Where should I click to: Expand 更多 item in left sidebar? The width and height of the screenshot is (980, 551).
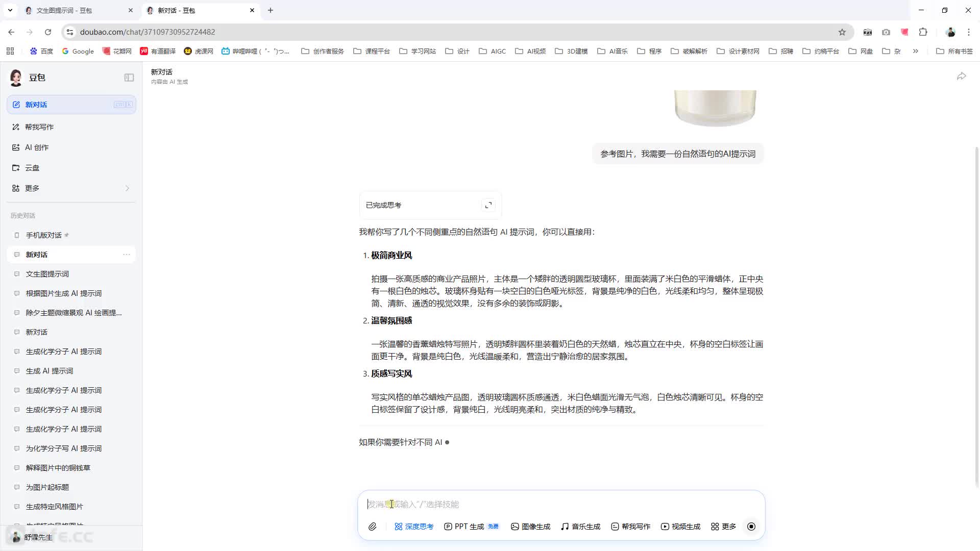pos(71,188)
